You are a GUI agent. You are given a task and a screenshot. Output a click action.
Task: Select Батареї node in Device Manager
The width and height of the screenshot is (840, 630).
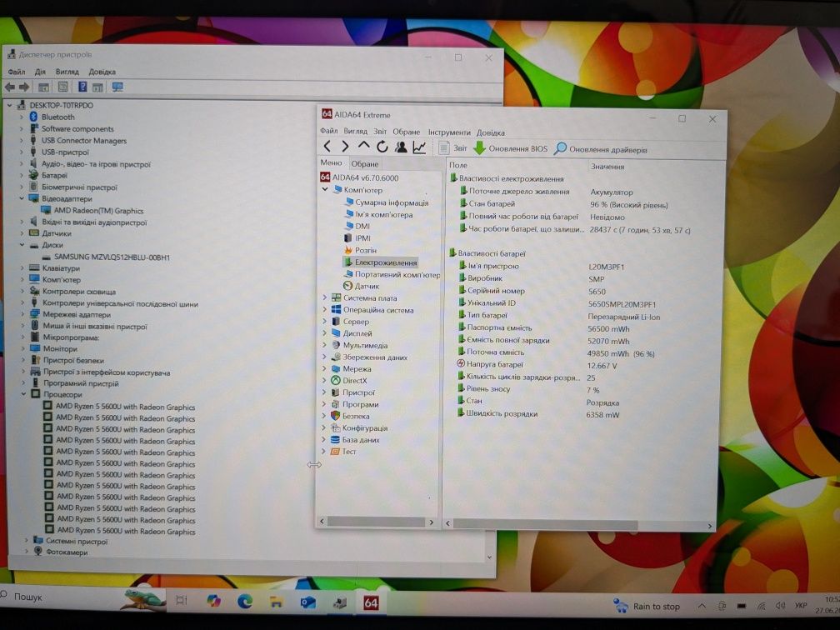pos(48,175)
